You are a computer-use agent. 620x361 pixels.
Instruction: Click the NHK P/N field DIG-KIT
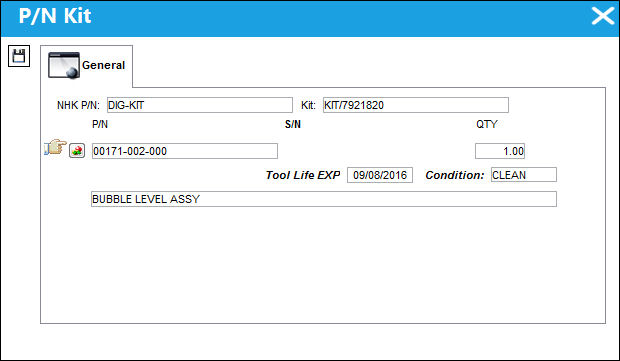pos(200,105)
